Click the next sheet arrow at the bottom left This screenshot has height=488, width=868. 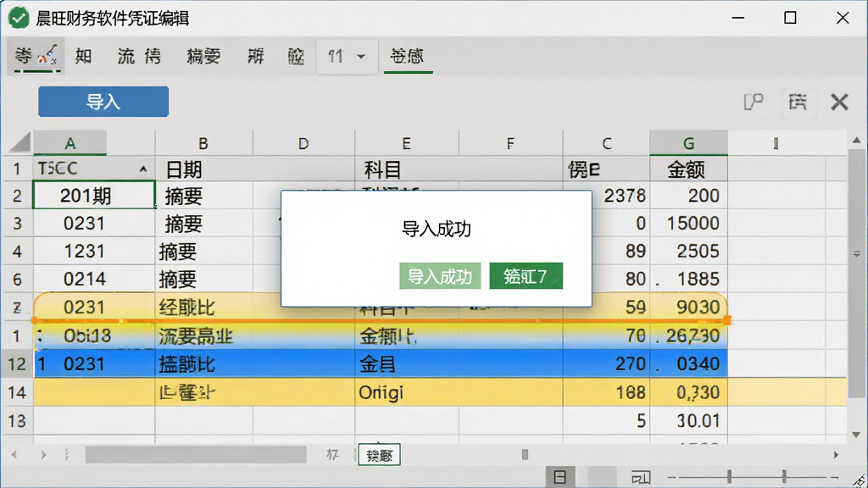pyautogui.click(x=43, y=455)
